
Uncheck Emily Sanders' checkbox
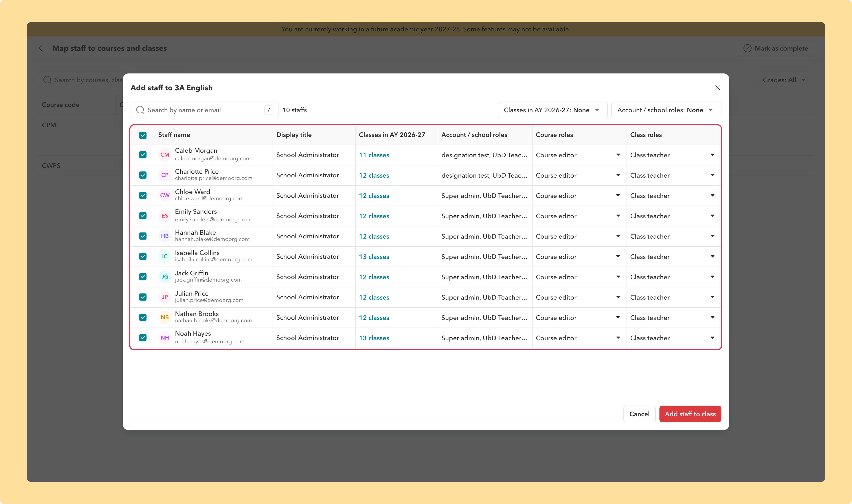click(143, 216)
